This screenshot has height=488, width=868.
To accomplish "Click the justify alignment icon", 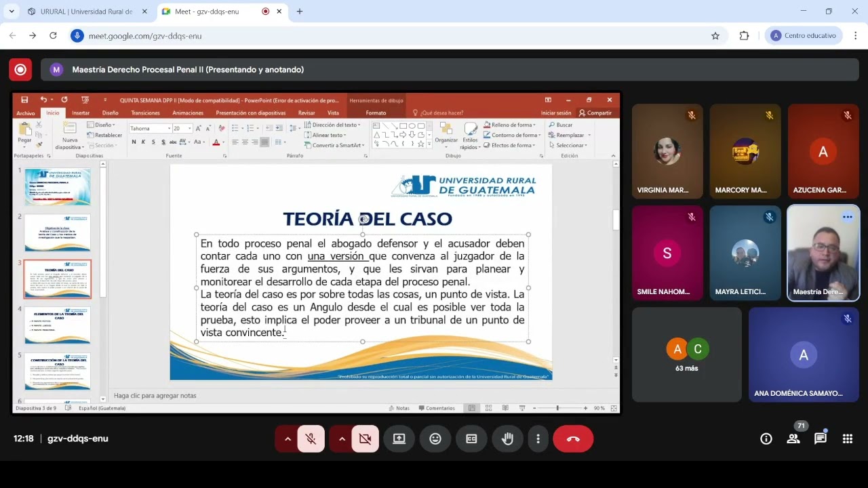I will 264,142.
